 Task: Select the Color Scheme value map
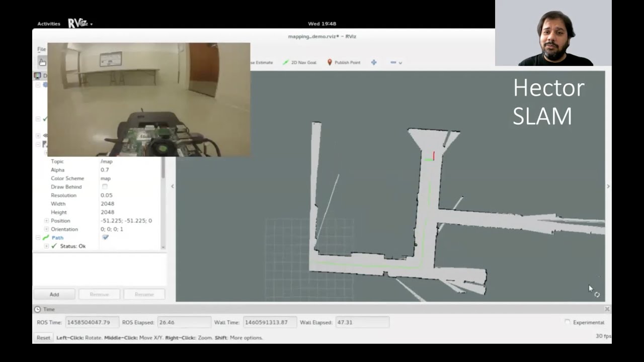click(x=105, y=178)
